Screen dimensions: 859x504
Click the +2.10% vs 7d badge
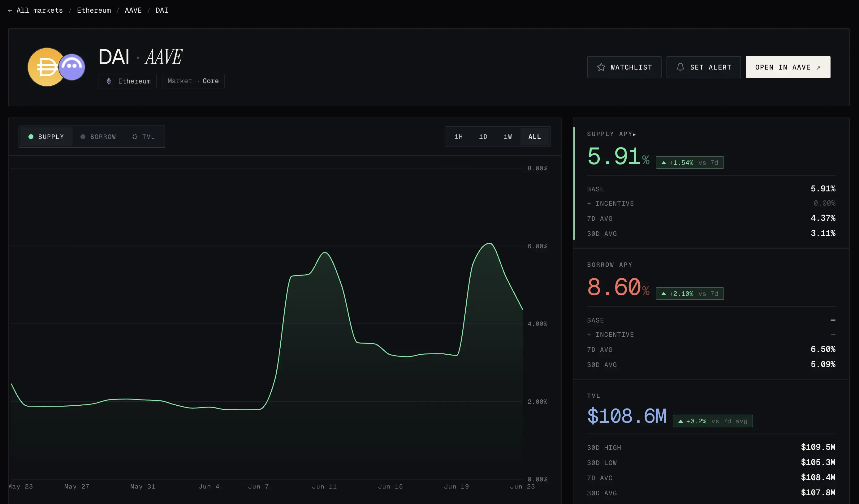coord(690,293)
